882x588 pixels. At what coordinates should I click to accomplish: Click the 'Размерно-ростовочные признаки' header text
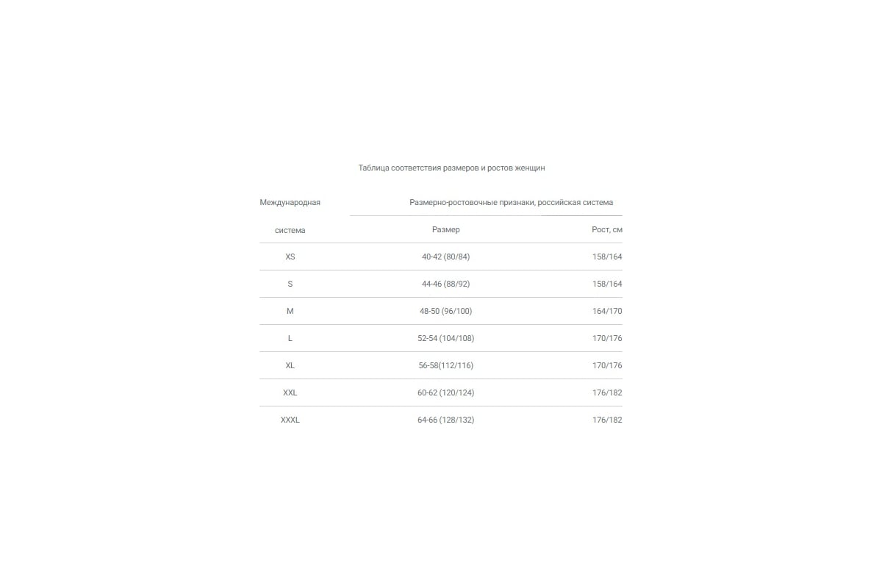pyautogui.click(x=511, y=203)
